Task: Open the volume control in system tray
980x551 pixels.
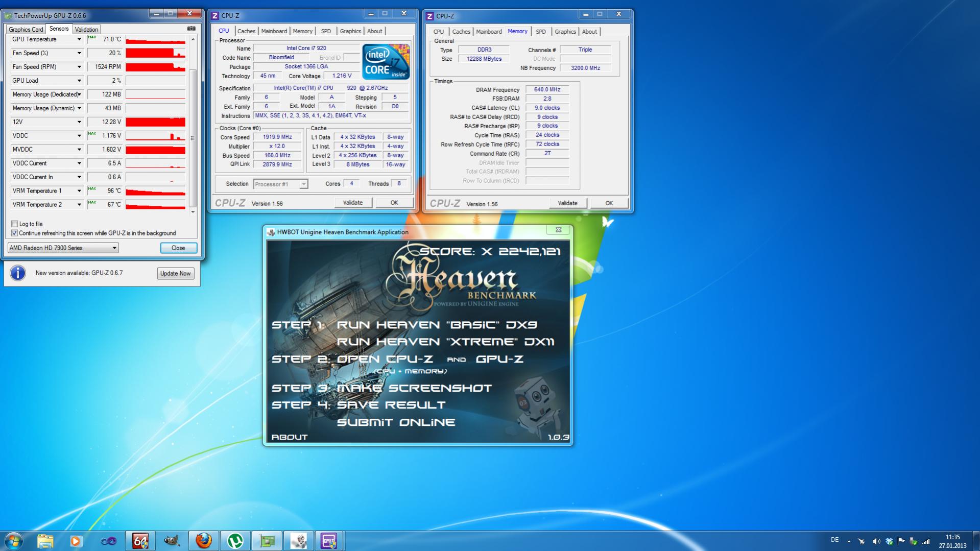Action: pyautogui.click(x=876, y=541)
